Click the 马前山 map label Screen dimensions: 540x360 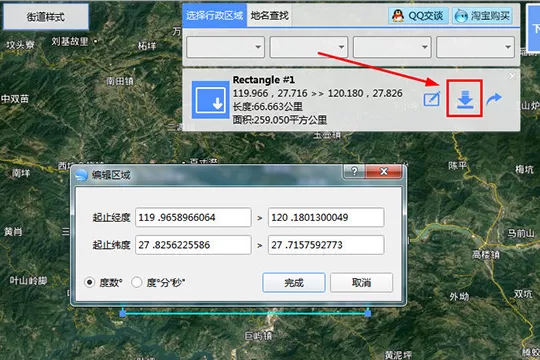[x=521, y=233]
